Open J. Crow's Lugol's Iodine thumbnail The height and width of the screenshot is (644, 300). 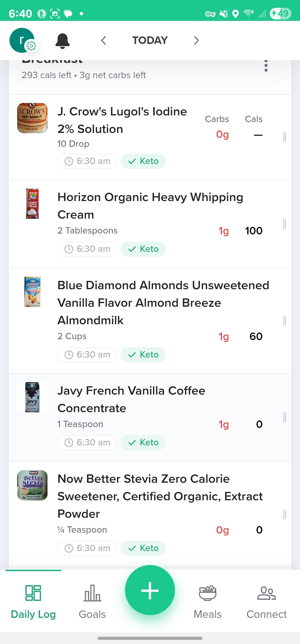(32, 118)
